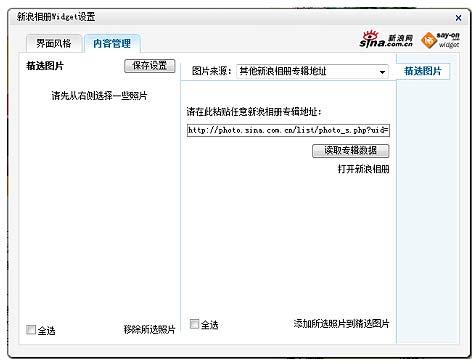
Task: Close the 新浪相册Widget设置 dialog
Action: click(458, 18)
